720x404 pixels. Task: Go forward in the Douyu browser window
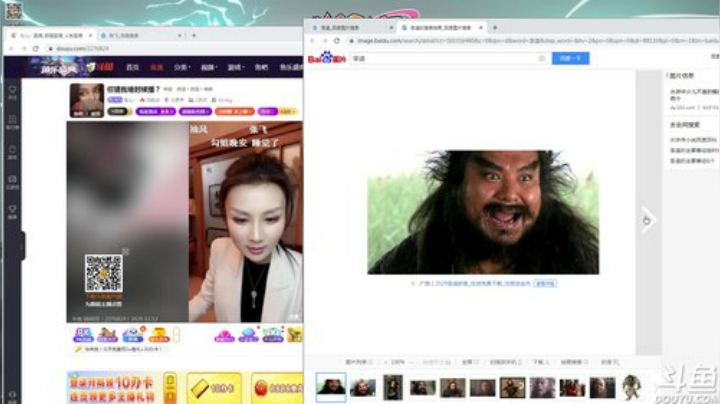pyautogui.click(x=24, y=48)
